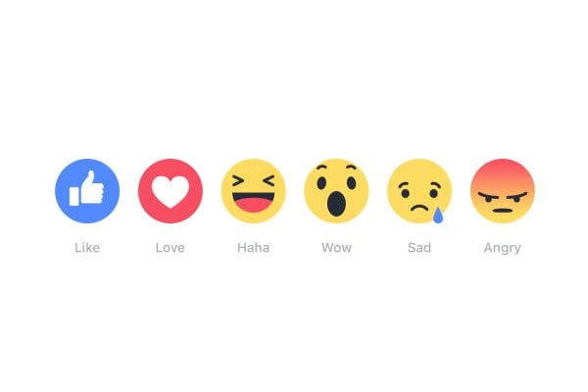
Task: Click the "Sad" text label
Action: coord(419,248)
